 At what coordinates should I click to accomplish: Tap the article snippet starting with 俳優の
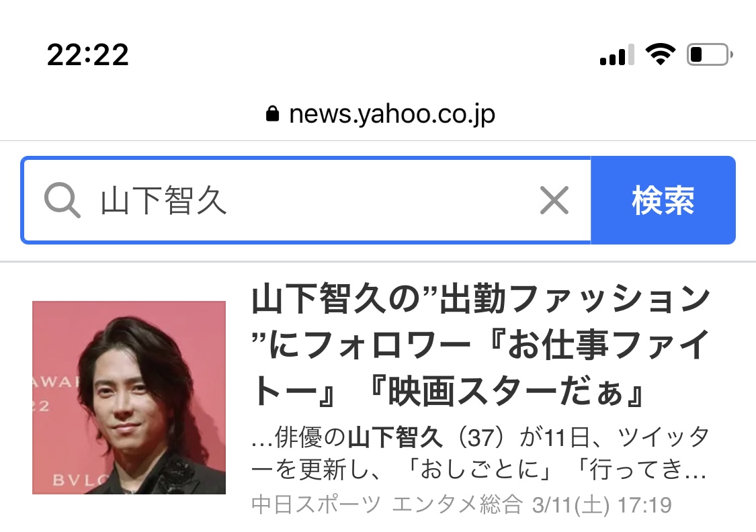click(480, 453)
